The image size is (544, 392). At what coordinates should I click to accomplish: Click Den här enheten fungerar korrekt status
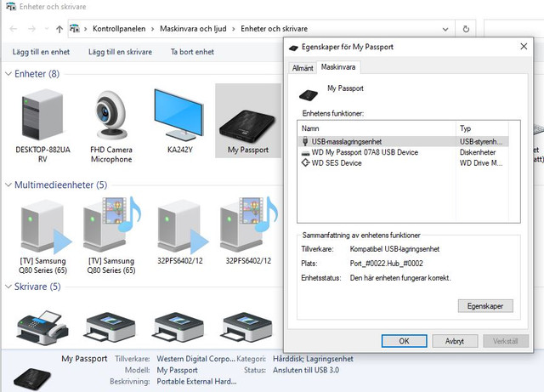click(400, 278)
